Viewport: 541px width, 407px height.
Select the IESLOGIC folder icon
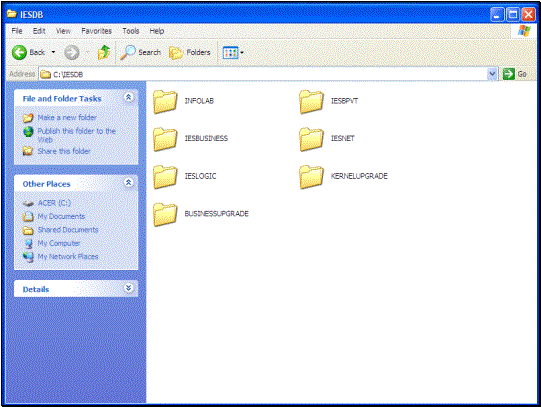click(x=165, y=177)
